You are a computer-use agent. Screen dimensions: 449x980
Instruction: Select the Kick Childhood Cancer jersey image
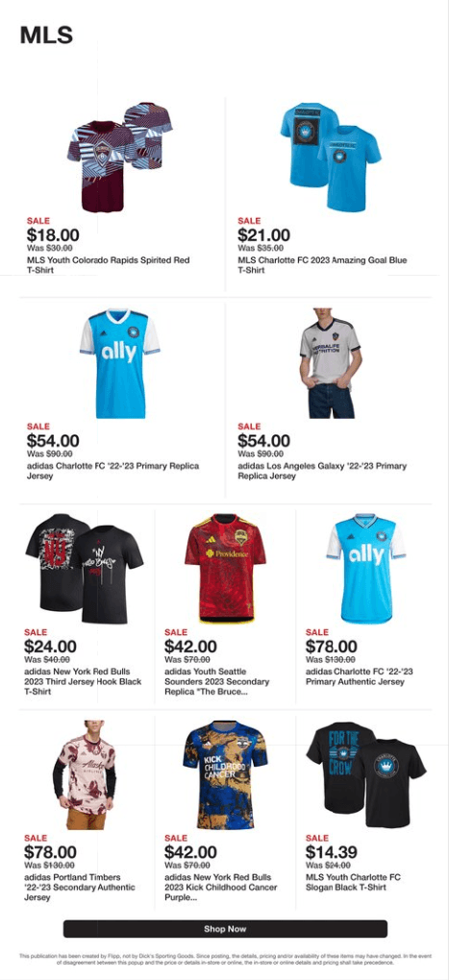[x=225, y=774]
